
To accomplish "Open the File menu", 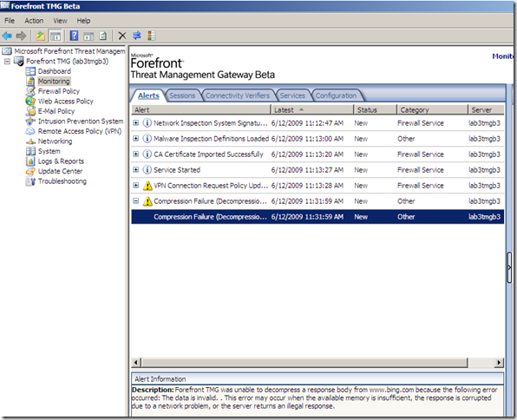I will [10, 21].
